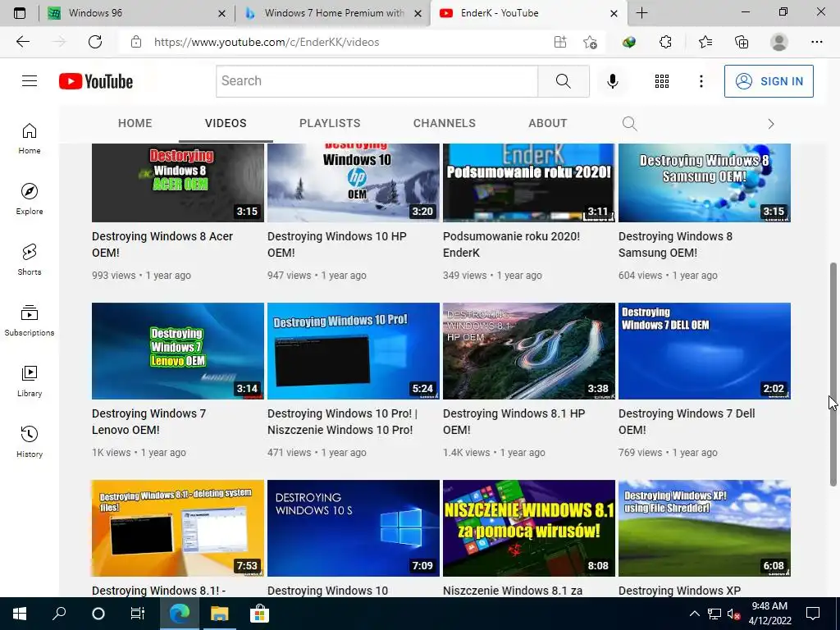840x630 pixels.
Task: Open the YouTube hamburger guide menu
Action: (x=30, y=81)
